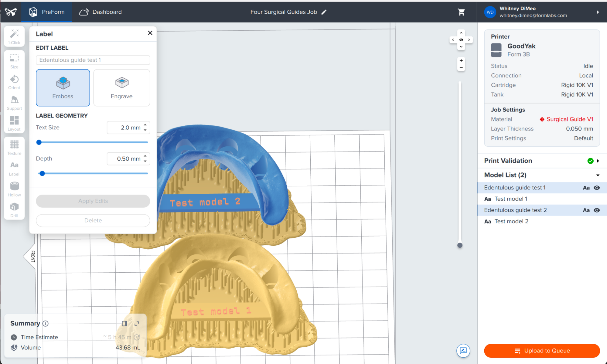The width and height of the screenshot is (607, 364).
Task: Click the Upload to Queue button
Action: point(542,350)
